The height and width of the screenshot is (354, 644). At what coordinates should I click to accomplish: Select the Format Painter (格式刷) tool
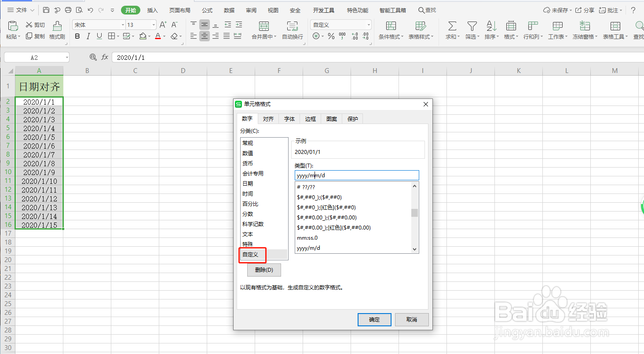coord(57,30)
